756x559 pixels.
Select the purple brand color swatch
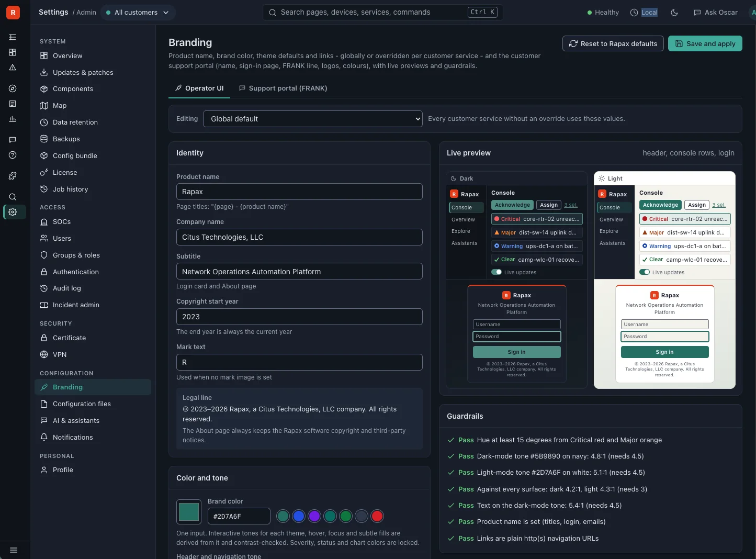point(314,516)
